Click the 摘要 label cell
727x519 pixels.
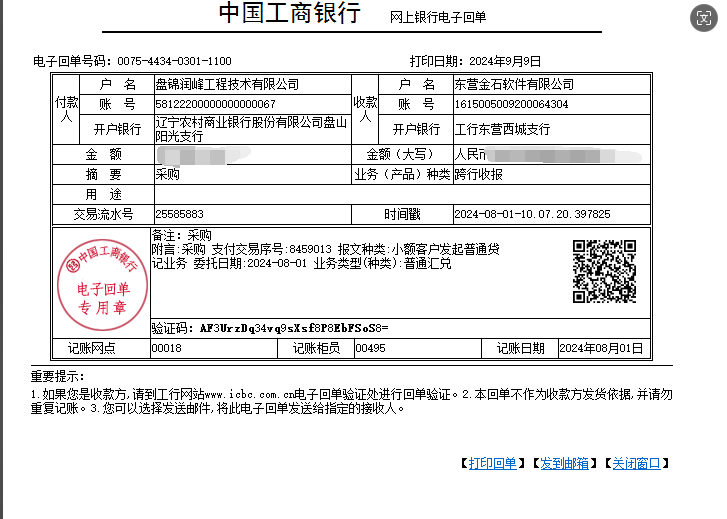coord(103,174)
